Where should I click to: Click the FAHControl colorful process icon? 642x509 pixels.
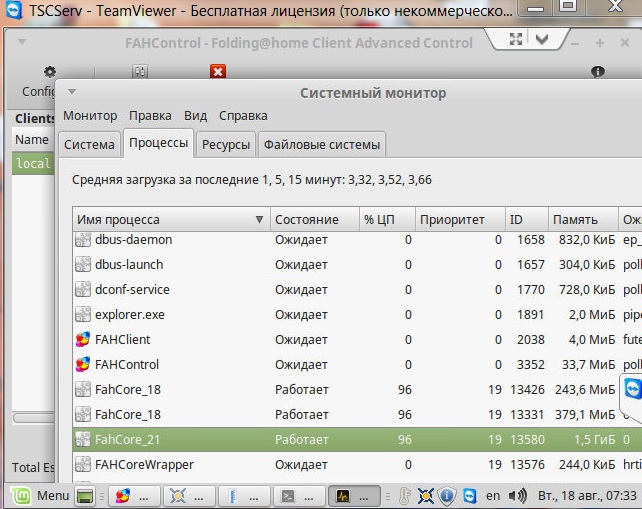[83, 364]
